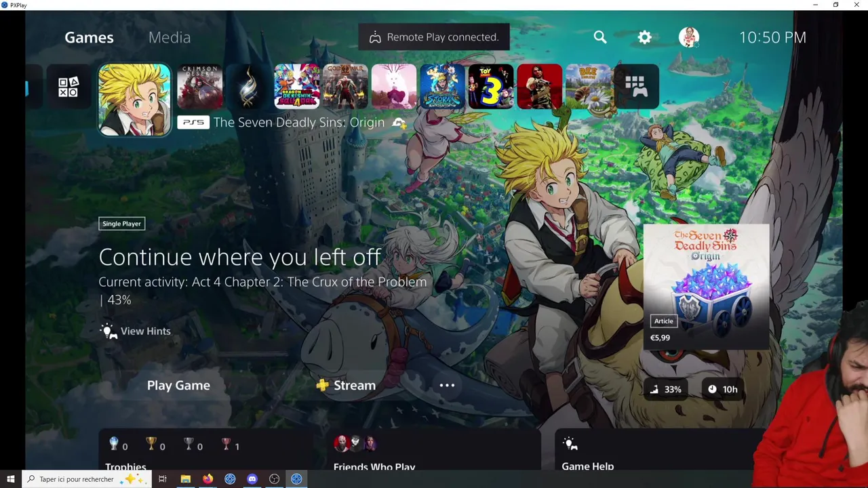Image resolution: width=868 pixels, height=488 pixels.
Task: Click the Play Game button
Action: 178,385
